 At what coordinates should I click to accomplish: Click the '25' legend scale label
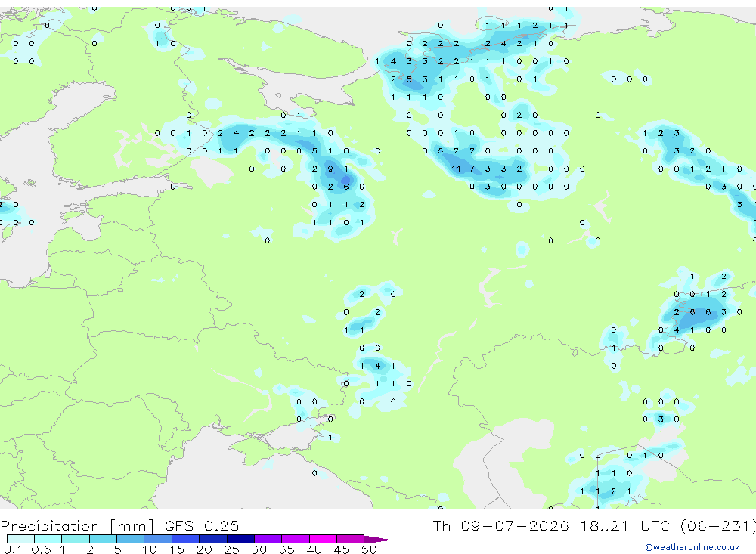(x=232, y=549)
